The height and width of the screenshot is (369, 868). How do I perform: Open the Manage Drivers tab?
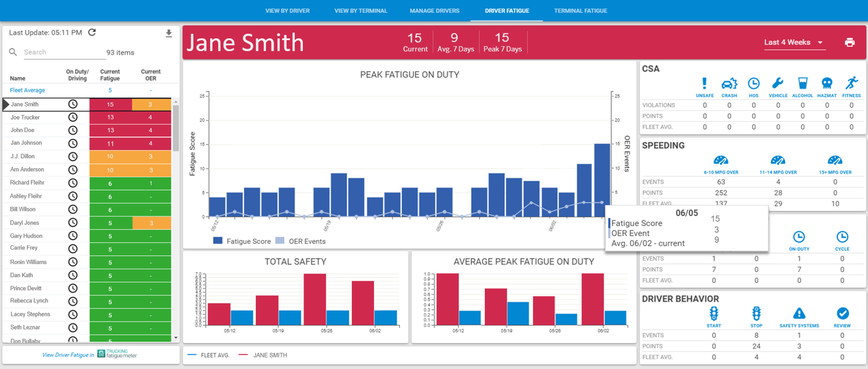point(434,11)
